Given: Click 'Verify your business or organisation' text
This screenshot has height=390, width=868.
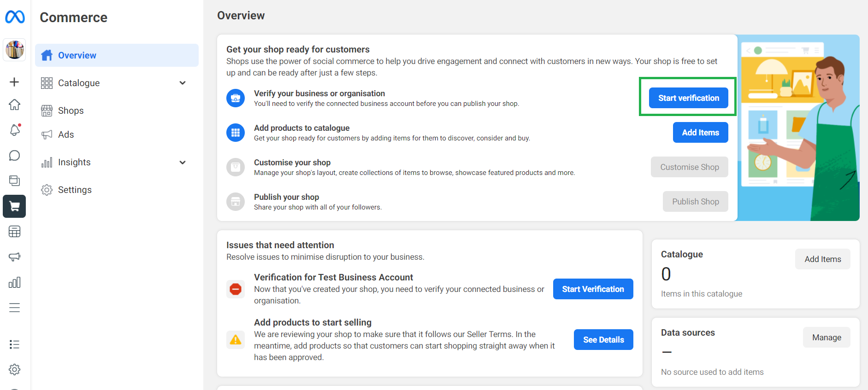Looking at the screenshot, I should 319,93.
